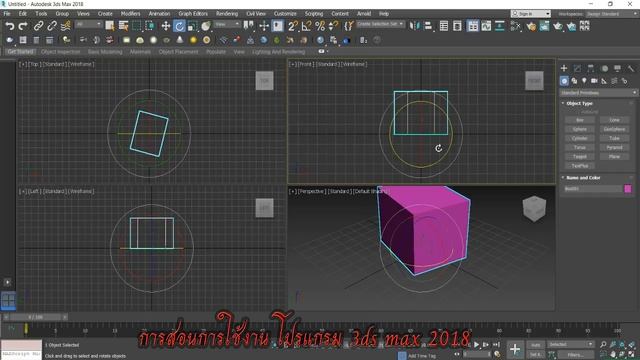Image resolution: width=640 pixels, height=360 pixels.
Task: Click the time slider frame handle
Action: pos(36,317)
